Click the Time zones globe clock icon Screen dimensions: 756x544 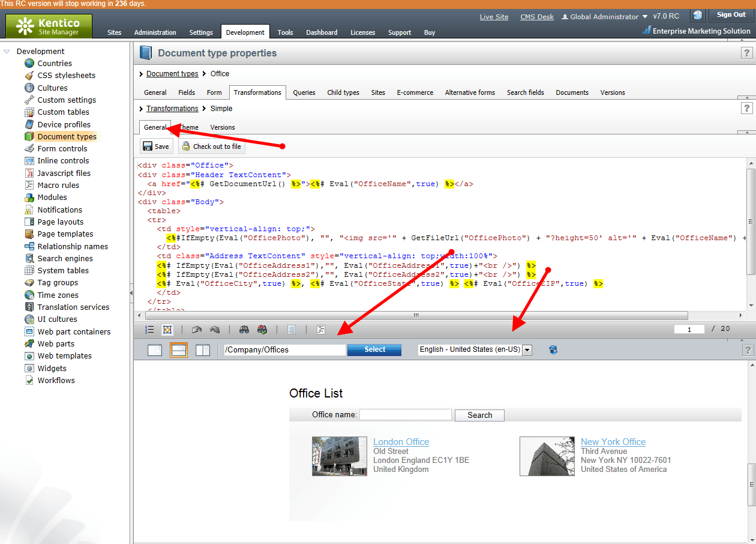click(x=29, y=295)
